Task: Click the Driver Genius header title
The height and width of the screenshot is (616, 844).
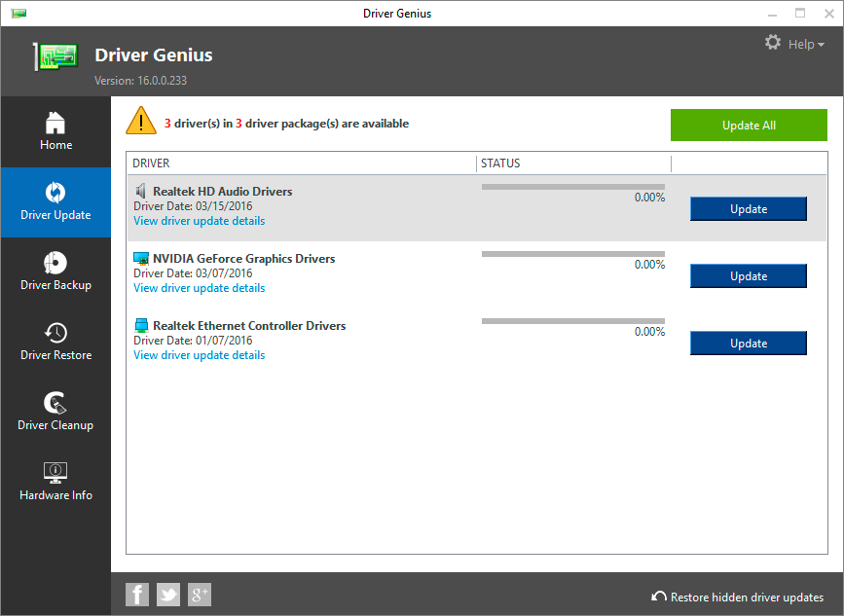Action: click(x=154, y=54)
